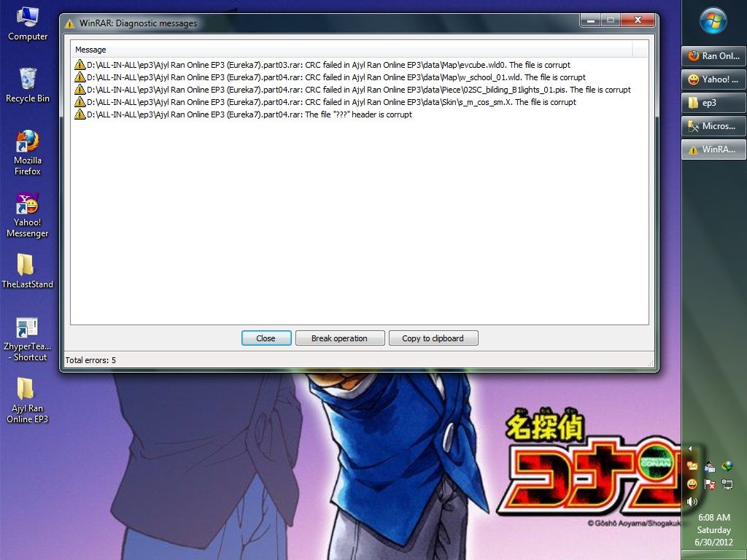The image size is (747, 560).
Task: Click the Windows Start orb
Action: pyautogui.click(x=713, y=20)
